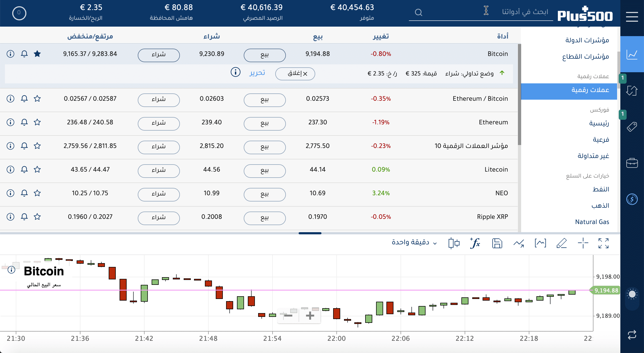Open info for Bitcoin row

click(x=10, y=54)
